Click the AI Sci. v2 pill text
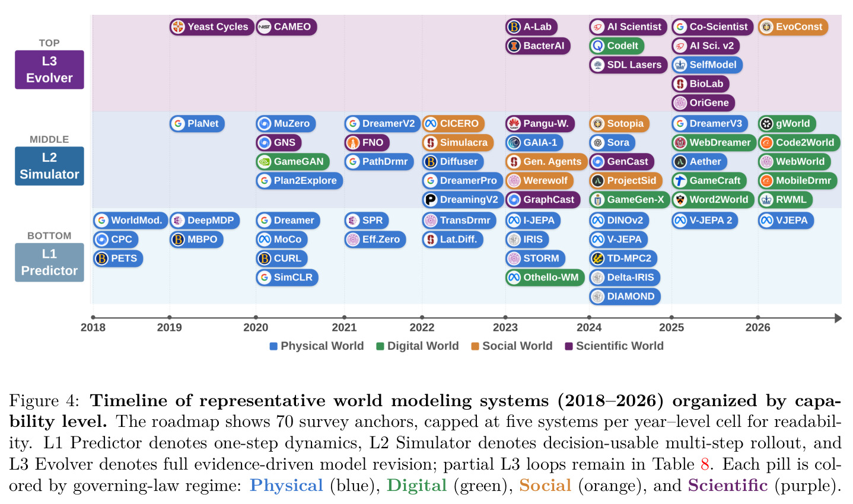 pos(712,46)
